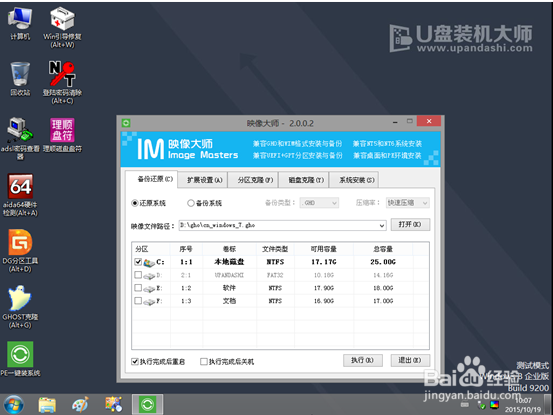Click the 可用容量 column header
553x415 pixels.
click(324, 249)
